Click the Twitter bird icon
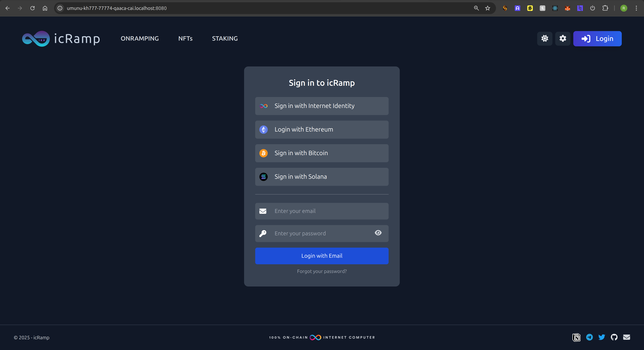The width and height of the screenshot is (644, 350). point(601,337)
